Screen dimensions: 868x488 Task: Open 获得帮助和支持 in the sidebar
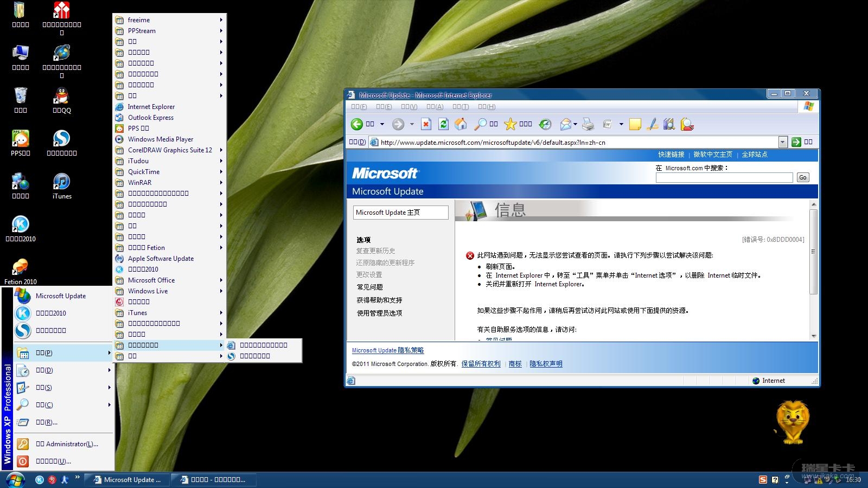[x=379, y=300]
